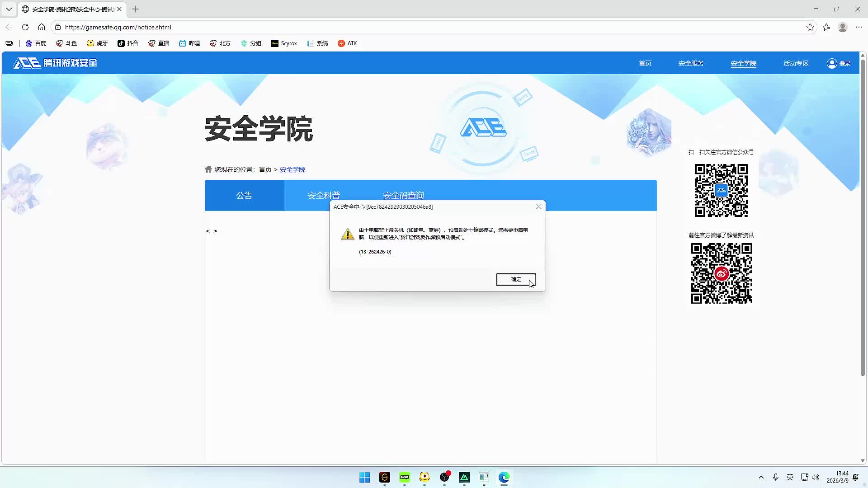Click the browser refresh icon
868x488 pixels.
(x=25, y=27)
